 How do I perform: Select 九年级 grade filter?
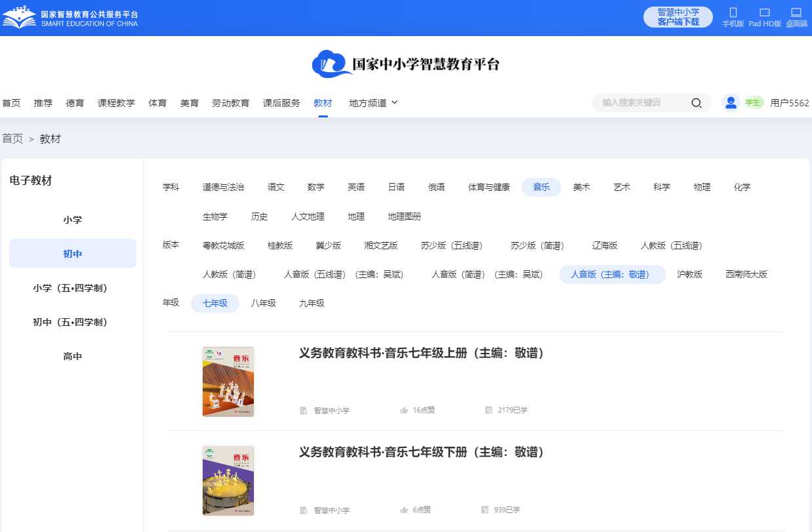(312, 303)
